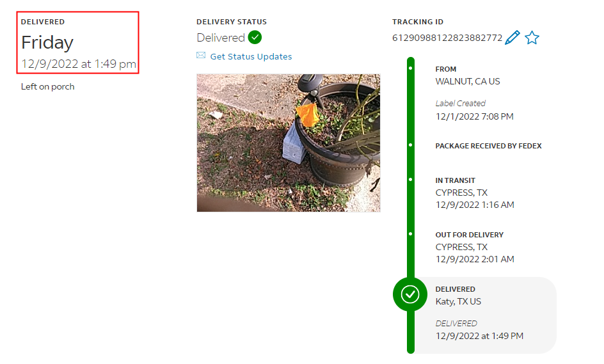Click the In Transit timeline dot

click(411, 180)
